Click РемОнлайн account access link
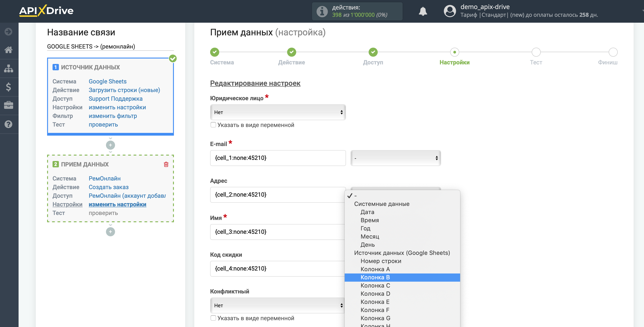The height and width of the screenshot is (327, 644). [x=127, y=196]
